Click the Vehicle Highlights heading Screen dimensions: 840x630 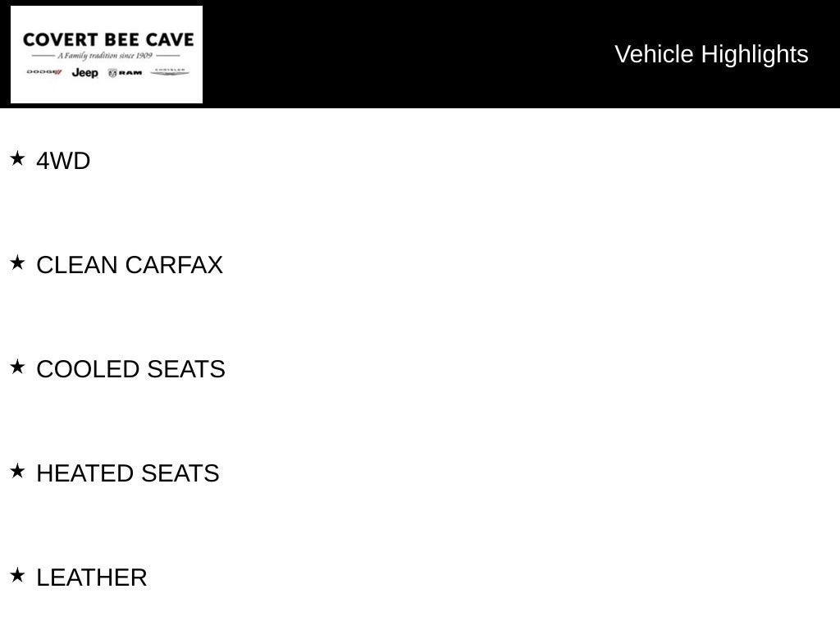[711, 54]
